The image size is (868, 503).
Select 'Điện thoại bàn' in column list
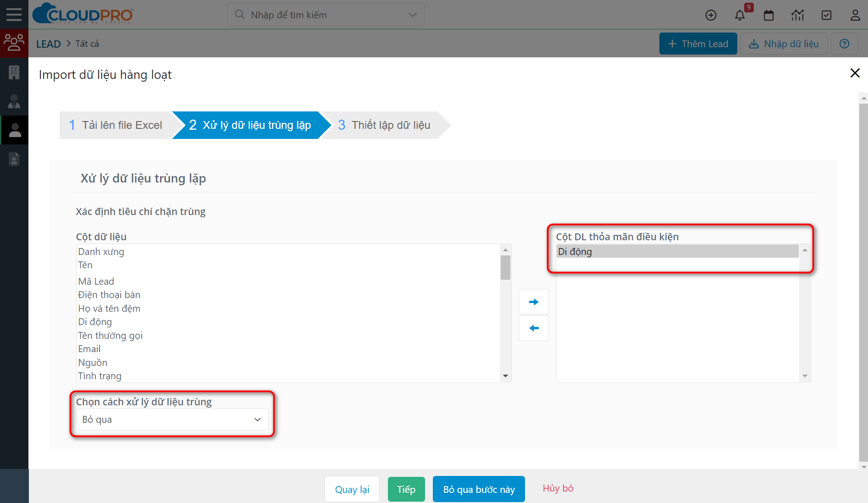click(x=288, y=295)
